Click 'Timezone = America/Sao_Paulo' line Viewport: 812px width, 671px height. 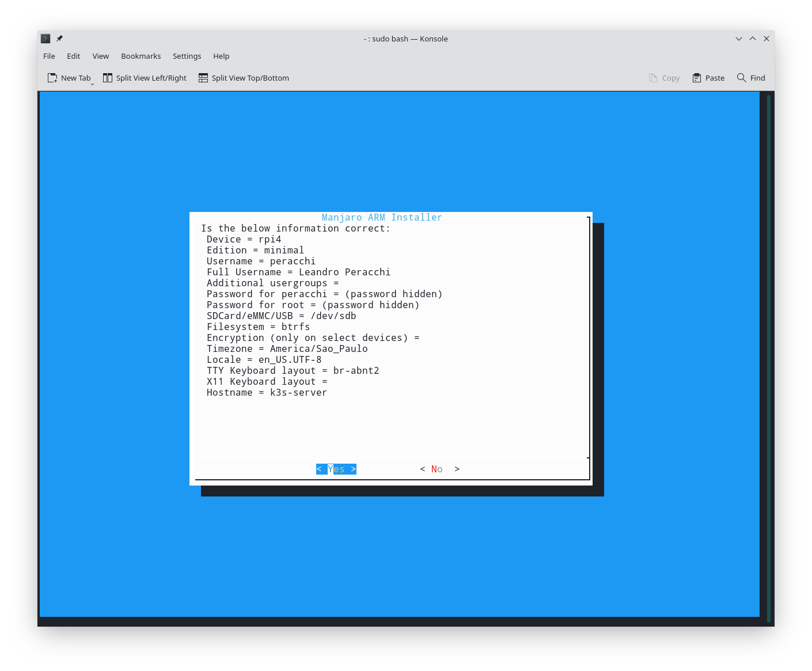tap(287, 348)
